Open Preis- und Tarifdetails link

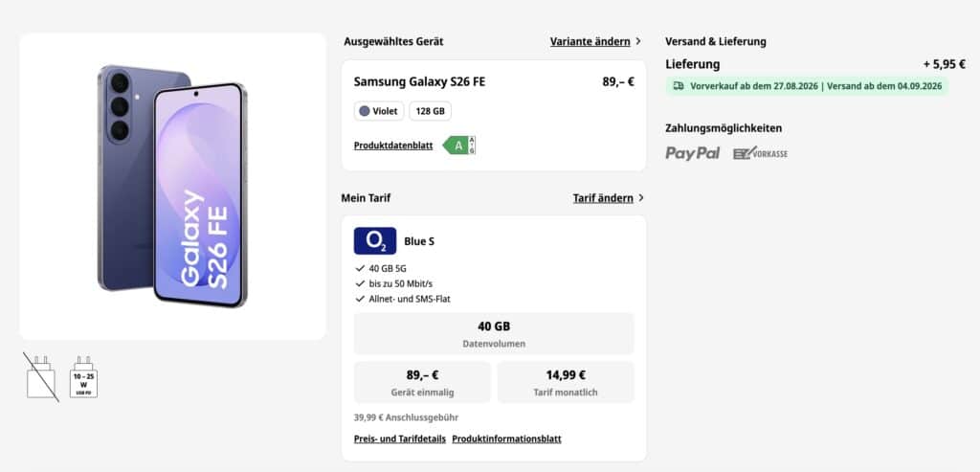(x=399, y=438)
